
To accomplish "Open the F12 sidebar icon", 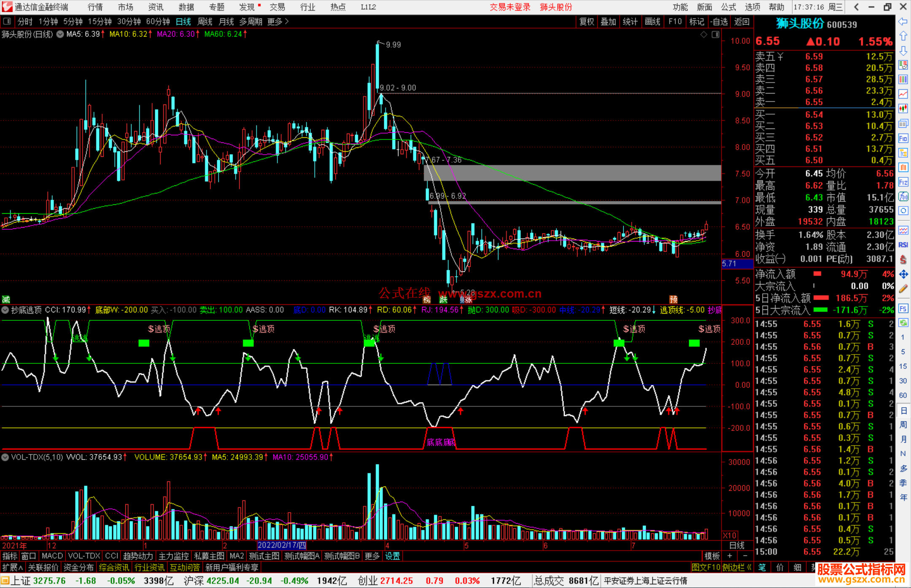I will coord(903,182).
